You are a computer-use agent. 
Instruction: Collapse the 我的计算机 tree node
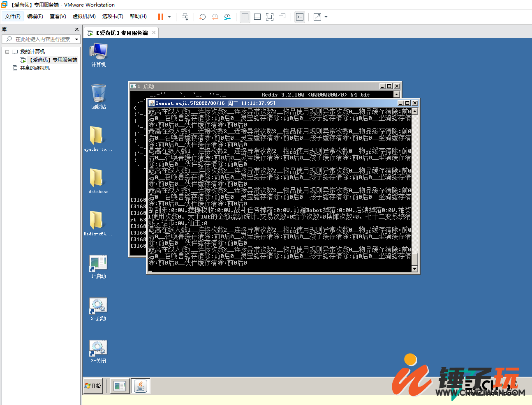pos(7,52)
